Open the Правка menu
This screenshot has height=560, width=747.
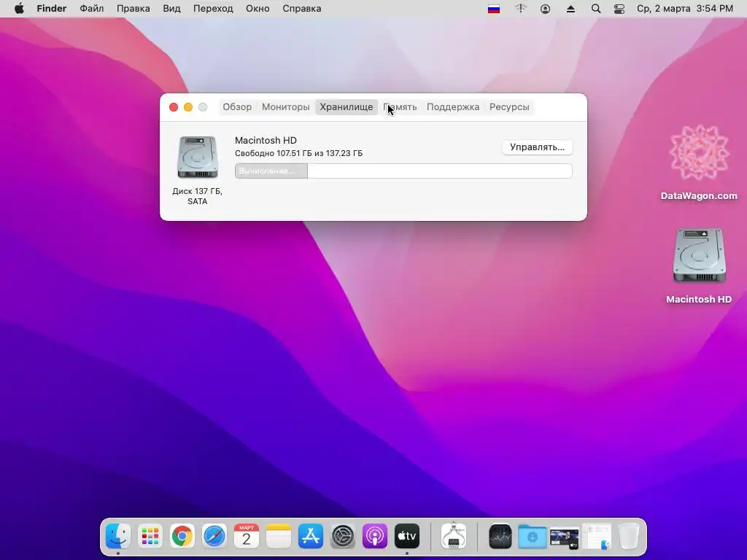pos(133,9)
